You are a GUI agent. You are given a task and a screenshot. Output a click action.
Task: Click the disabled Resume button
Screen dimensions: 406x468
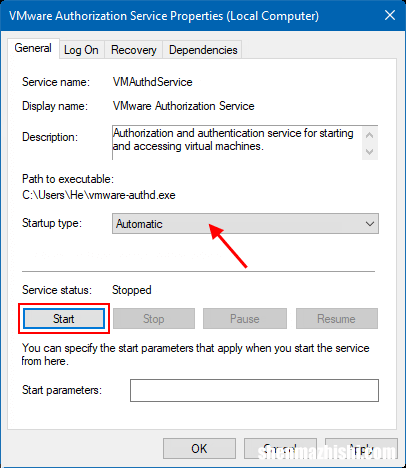click(x=337, y=319)
